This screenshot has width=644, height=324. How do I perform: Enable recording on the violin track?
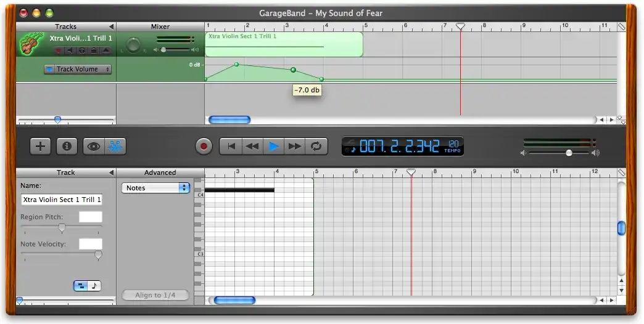[58, 51]
